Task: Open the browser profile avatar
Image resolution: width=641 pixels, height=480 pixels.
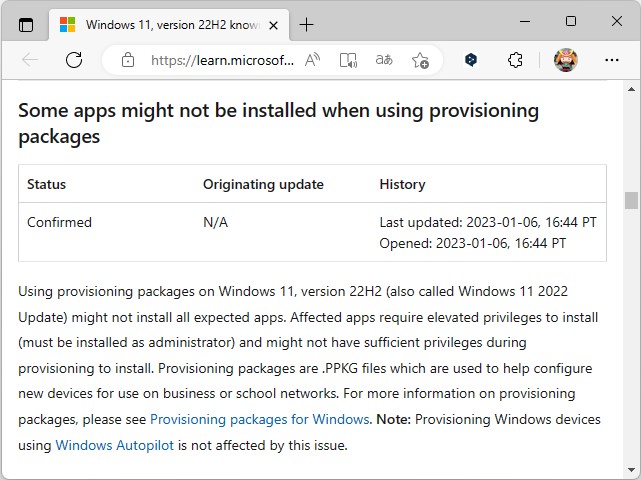Action: pyautogui.click(x=565, y=60)
